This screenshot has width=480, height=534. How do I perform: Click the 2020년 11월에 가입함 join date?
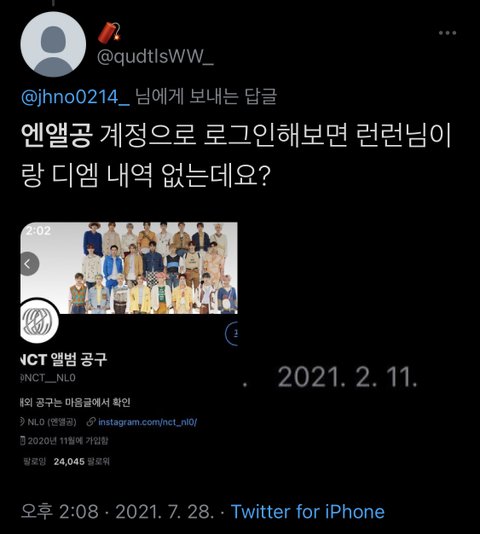point(64,441)
